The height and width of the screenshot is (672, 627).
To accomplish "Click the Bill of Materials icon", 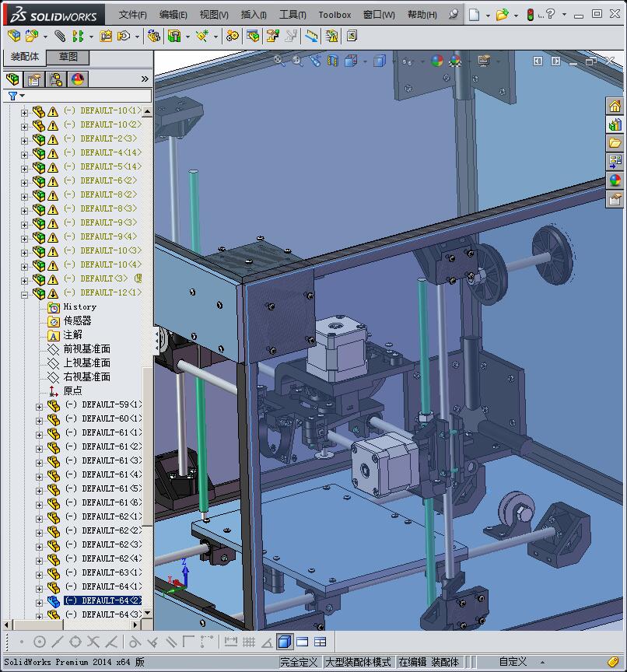I will (253, 36).
